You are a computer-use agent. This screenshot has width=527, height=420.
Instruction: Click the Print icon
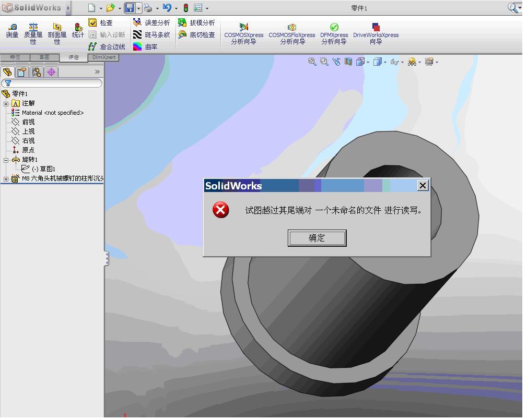click(148, 8)
